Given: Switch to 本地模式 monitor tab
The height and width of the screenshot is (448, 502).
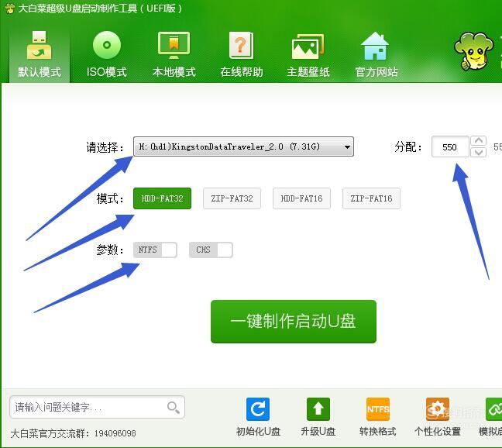Looking at the screenshot, I should pos(174,54).
